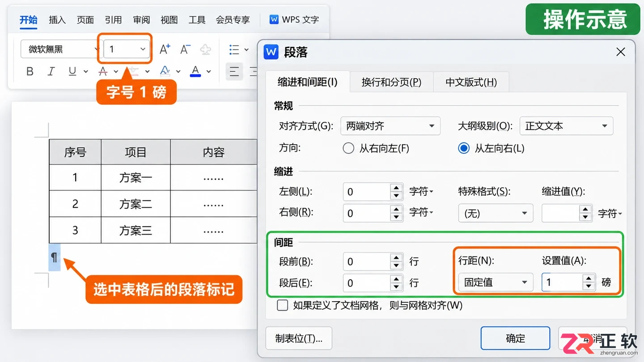Insert a bulleted list from the ribbon

(x=234, y=49)
